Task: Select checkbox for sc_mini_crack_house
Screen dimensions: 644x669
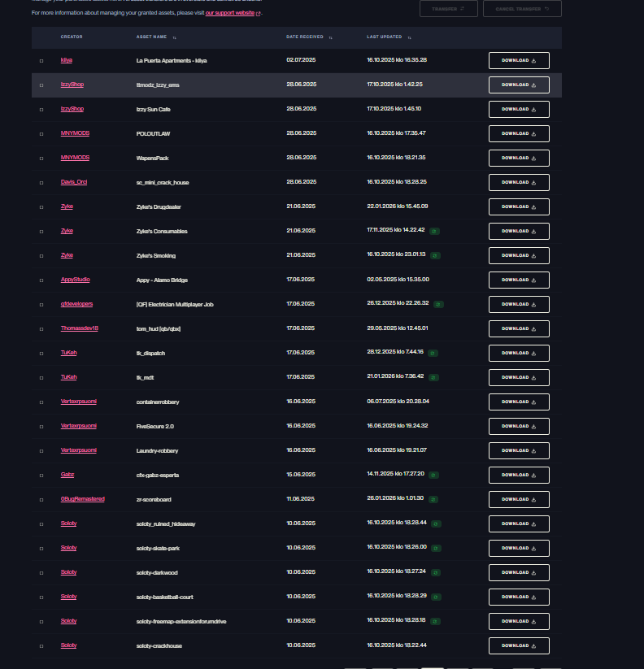Action: tap(41, 183)
